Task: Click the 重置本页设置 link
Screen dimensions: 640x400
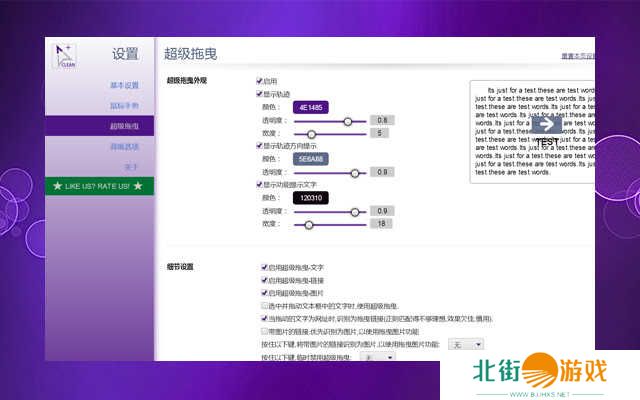Action: 577,56
